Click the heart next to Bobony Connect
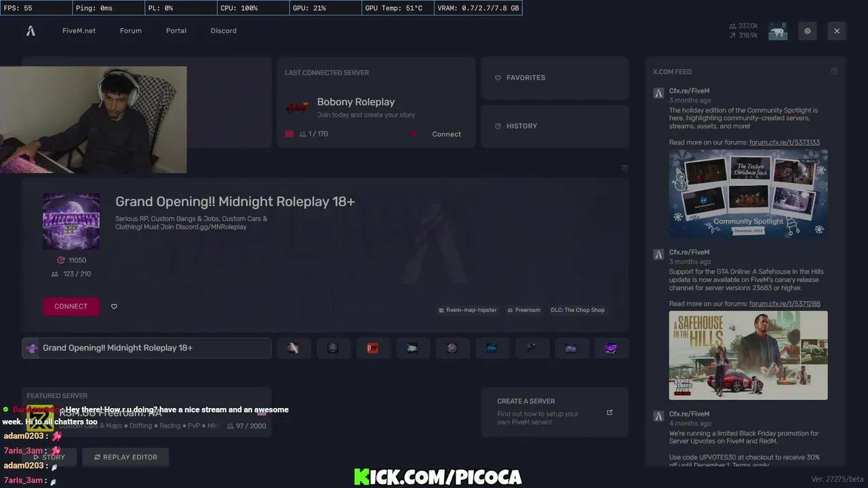868x488 pixels. tap(412, 134)
